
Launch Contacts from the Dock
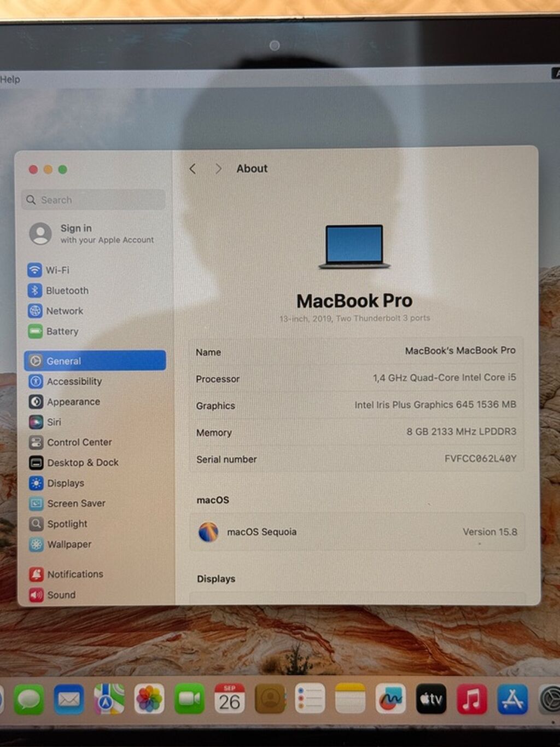pos(270,698)
